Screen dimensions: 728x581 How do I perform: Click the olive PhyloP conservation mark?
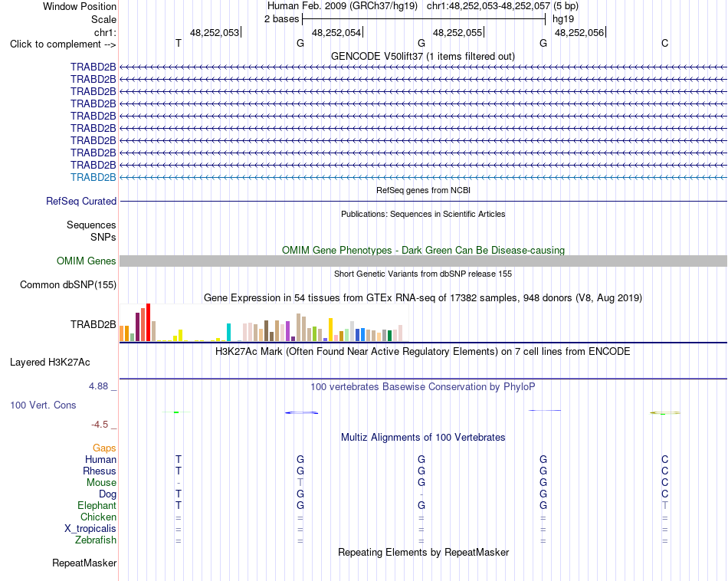click(x=665, y=412)
